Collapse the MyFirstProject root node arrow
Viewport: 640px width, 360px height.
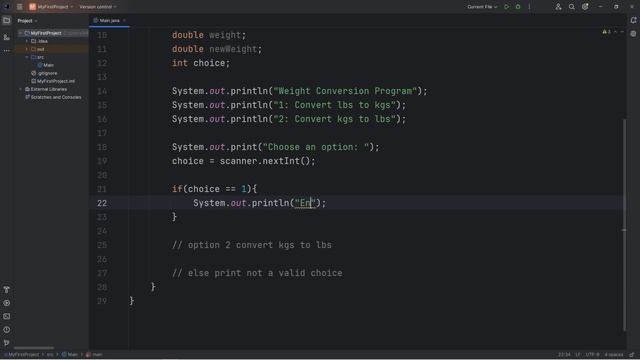click(20, 33)
